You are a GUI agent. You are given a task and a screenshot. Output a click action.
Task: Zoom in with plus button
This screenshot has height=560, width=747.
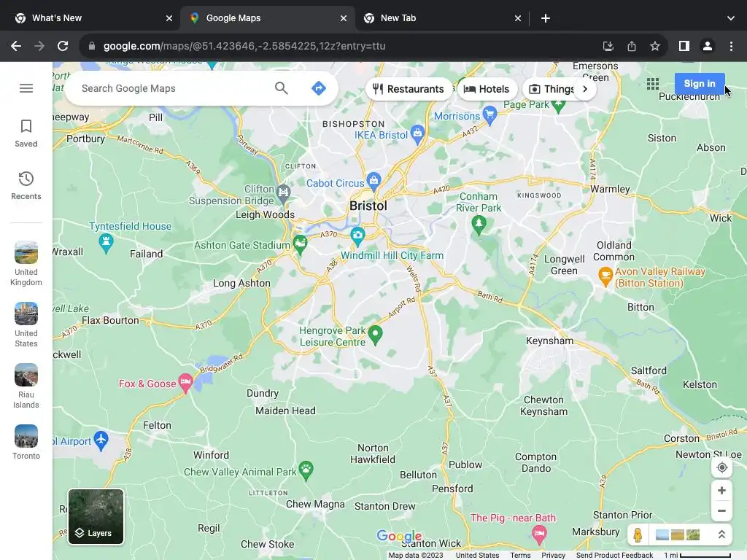click(x=721, y=491)
